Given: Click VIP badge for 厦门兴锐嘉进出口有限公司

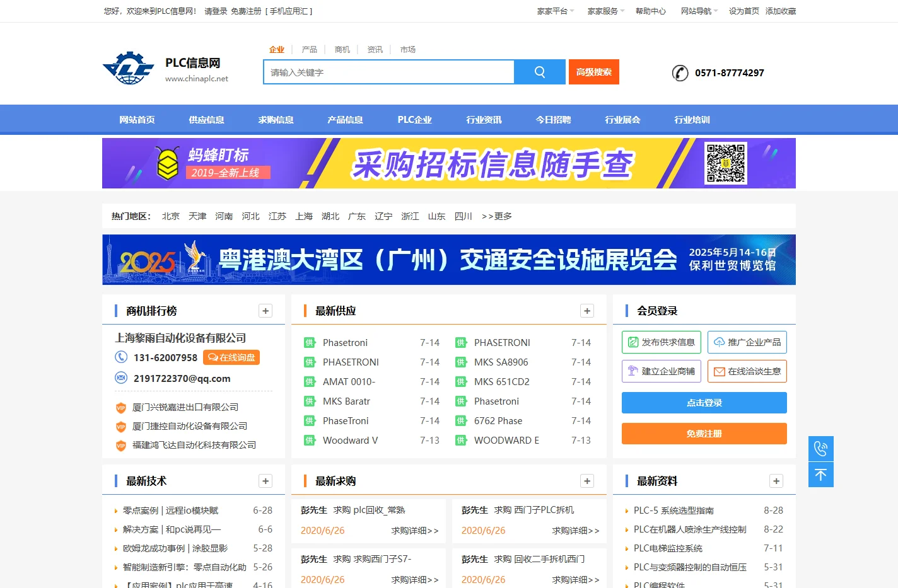Looking at the screenshot, I should click(121, 408).
